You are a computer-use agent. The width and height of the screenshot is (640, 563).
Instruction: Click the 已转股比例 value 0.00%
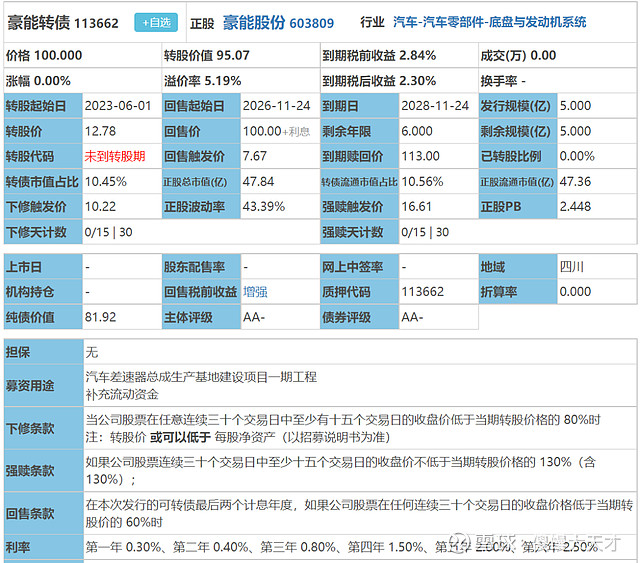[x=577, y=156]
